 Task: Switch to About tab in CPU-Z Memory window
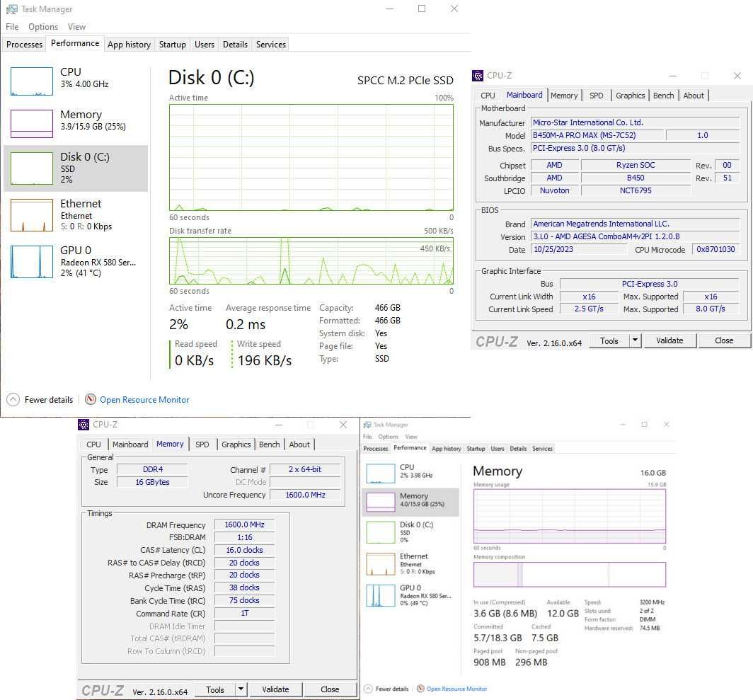[x=299, y=444]
